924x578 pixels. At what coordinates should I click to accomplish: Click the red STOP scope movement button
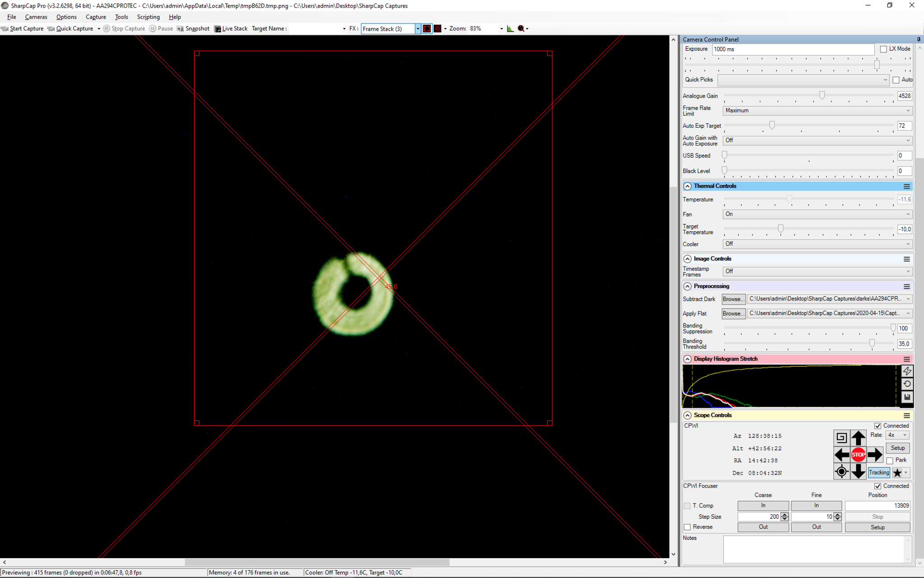pyautogui.click(x=858, y=454)
